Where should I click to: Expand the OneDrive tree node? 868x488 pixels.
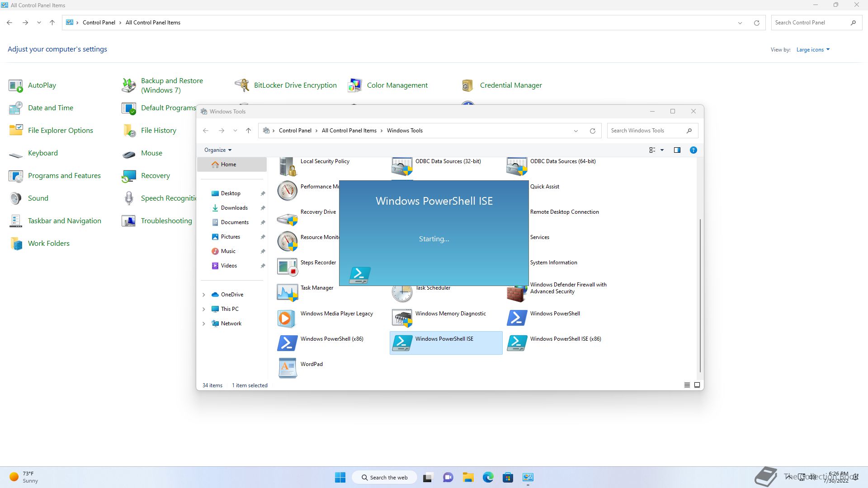[204, 295]
